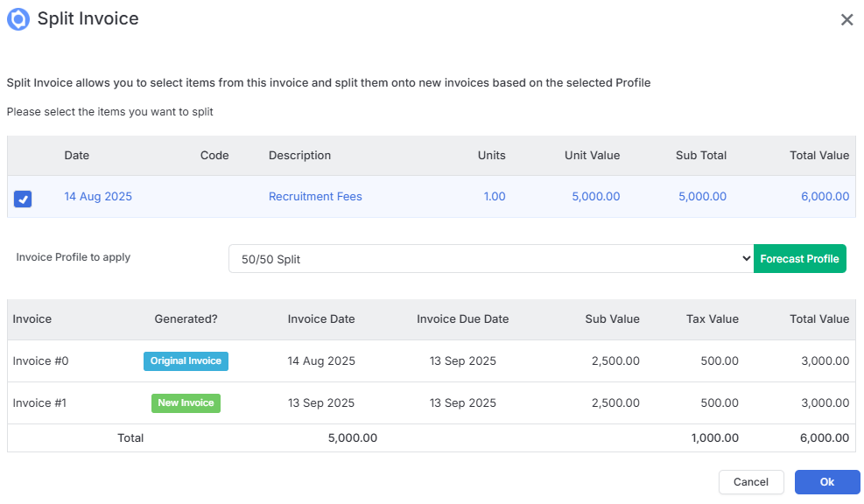Confirm the split with the Ok button
The image size is (864, 504).
827,482
